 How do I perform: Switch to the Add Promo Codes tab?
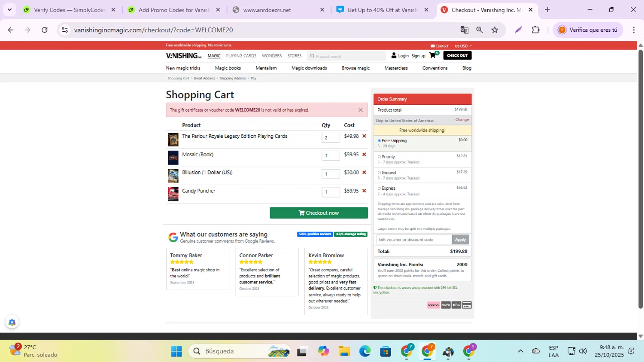[x=174, y=9]
